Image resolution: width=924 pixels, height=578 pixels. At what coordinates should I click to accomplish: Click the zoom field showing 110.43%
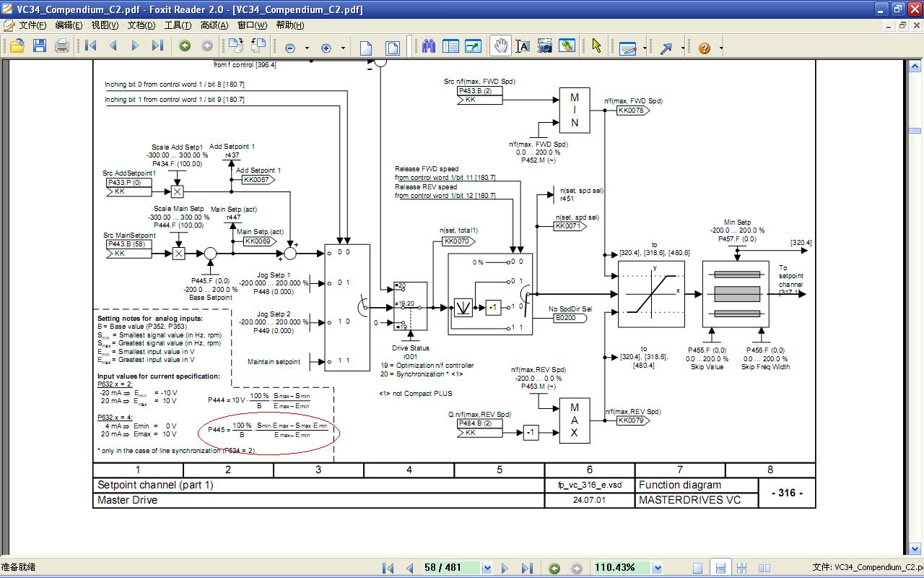point(622,568)
